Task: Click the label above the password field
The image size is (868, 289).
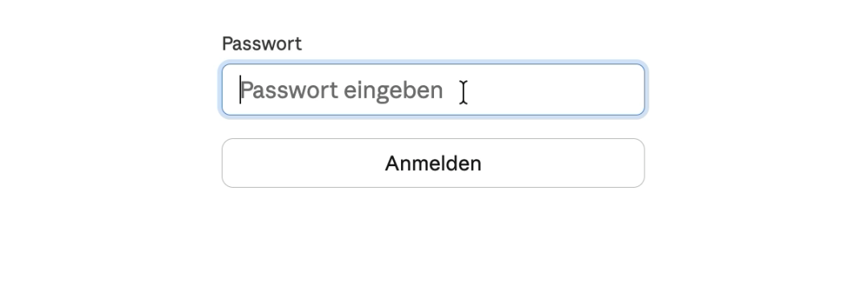Action: (262, 43)
